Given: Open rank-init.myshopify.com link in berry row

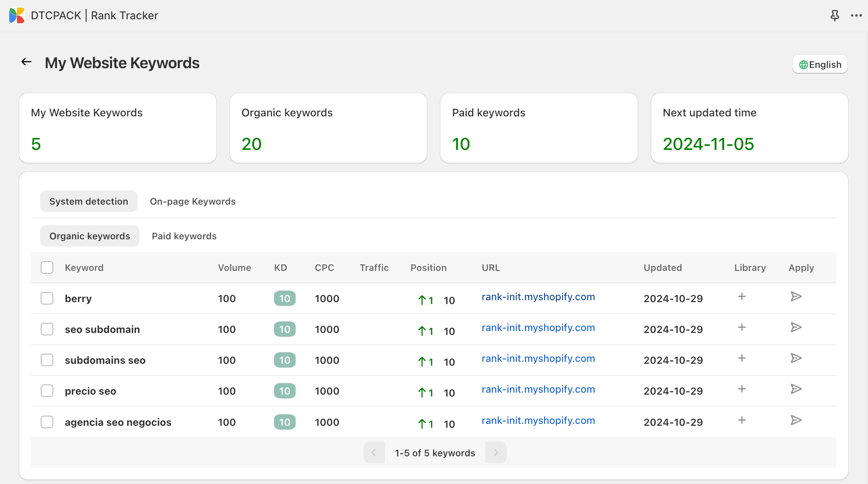Looking at the screenshot, I should coord(538,297).
